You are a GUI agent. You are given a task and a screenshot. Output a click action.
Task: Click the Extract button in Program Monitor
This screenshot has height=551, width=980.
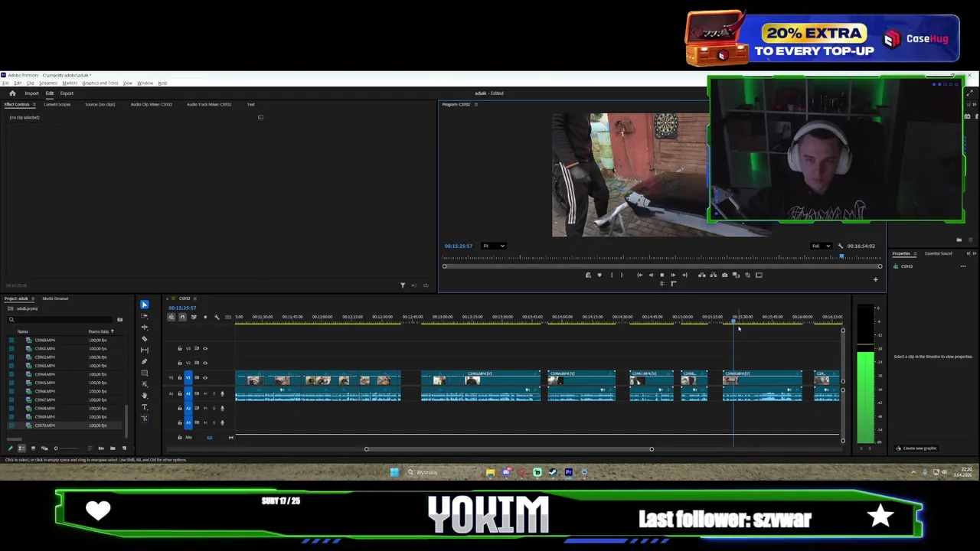coord(714,275)
